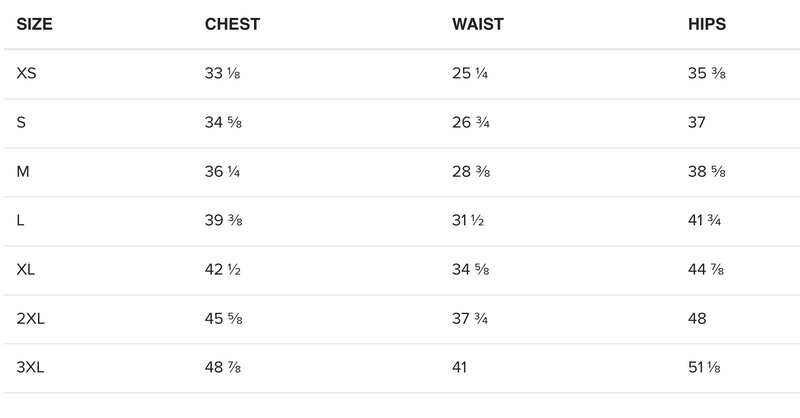Select the M size row label
This screenshot has width=800, height=418.
click(23, 172)
